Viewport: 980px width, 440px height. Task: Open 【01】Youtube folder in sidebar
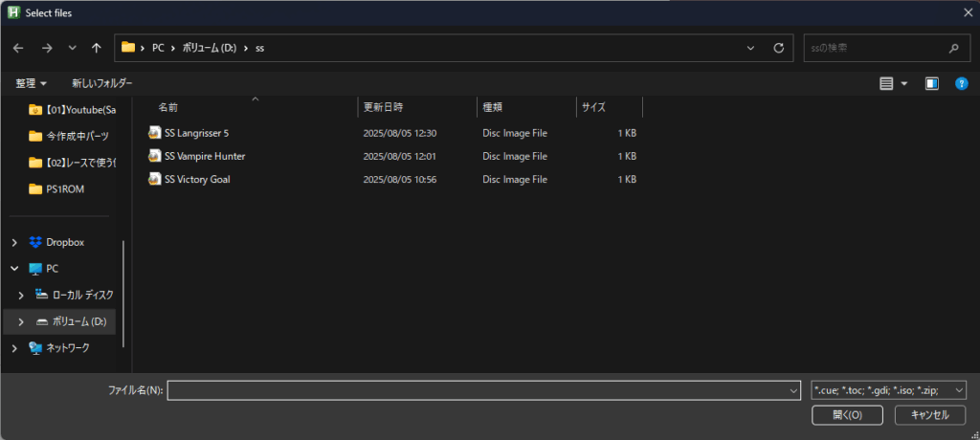[x=73, y=110]
